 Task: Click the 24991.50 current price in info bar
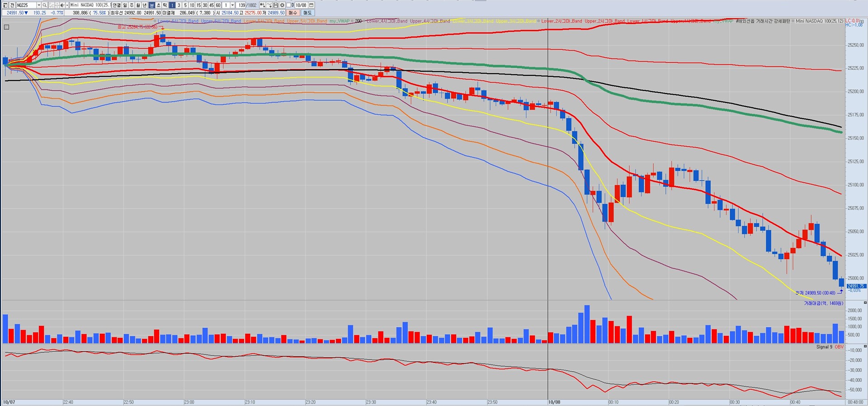(x=15, y=13)
